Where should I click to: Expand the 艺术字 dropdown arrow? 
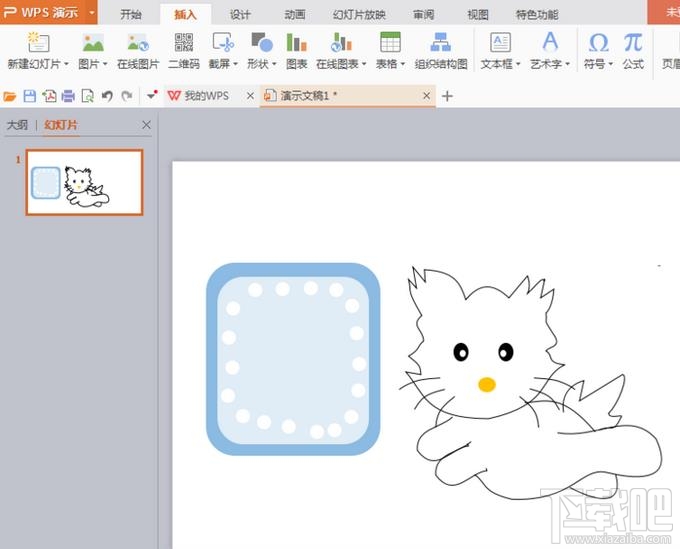(x=567, y=64)
